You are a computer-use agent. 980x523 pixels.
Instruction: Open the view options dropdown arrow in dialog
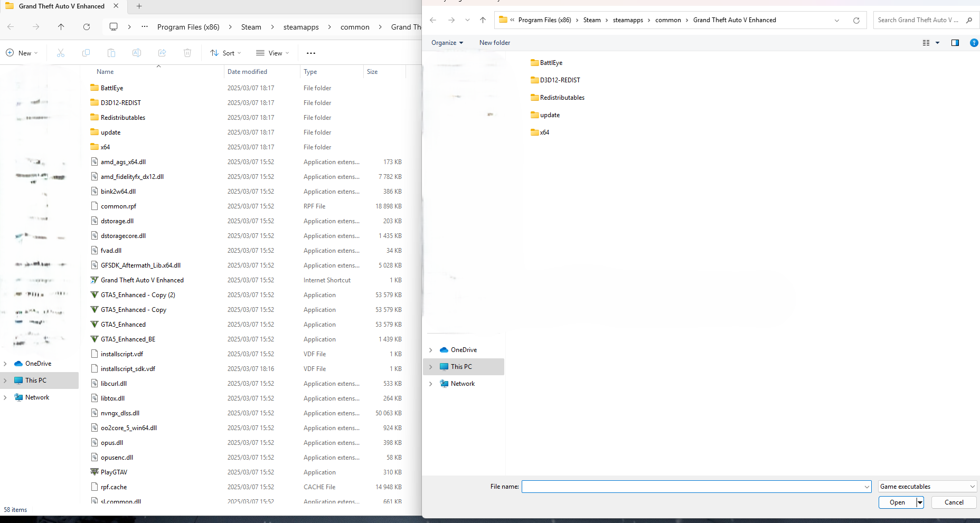[938, 43]
